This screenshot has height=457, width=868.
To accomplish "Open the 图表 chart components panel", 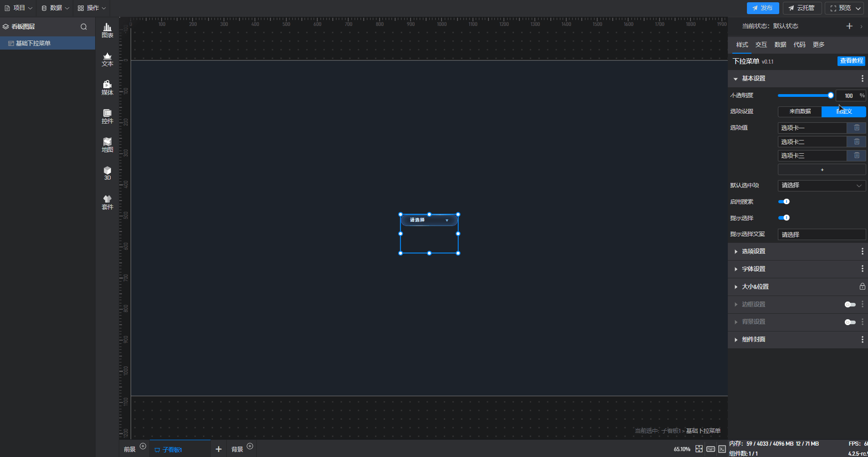I will click(x=107, y=30).
